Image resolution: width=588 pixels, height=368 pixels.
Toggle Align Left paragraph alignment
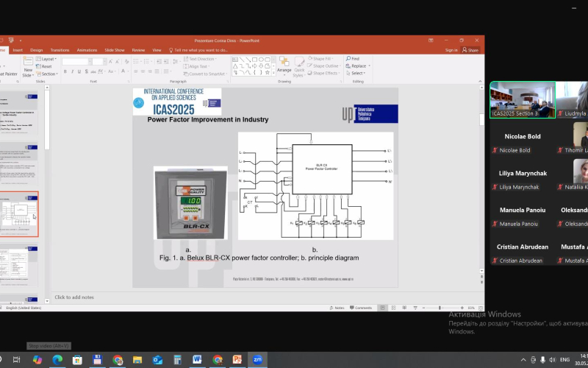click(x=135, y=71)
